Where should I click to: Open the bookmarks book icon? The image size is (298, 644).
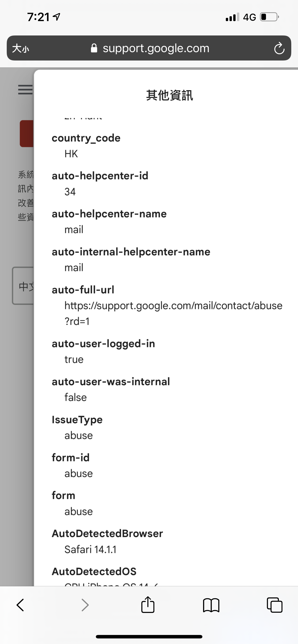pos(211,605)
